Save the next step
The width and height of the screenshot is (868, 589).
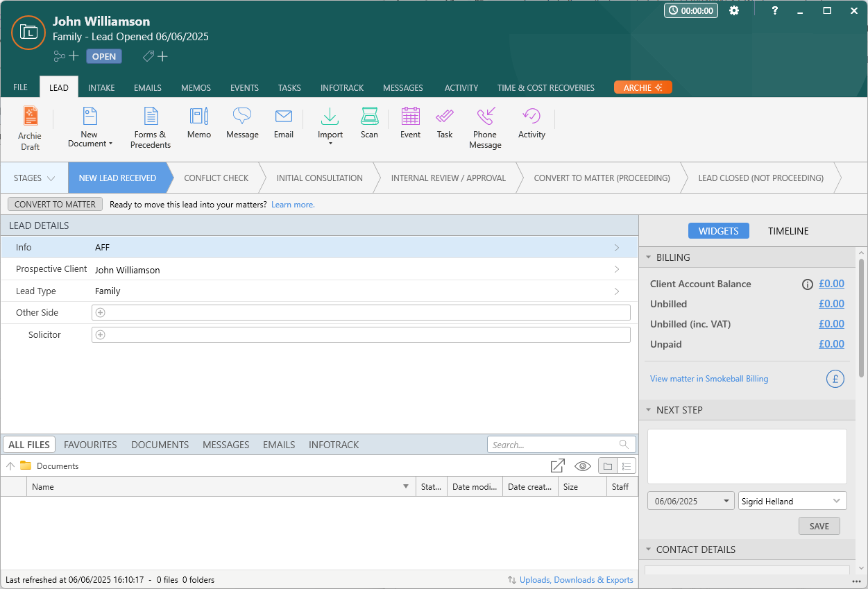click(819, 526)
